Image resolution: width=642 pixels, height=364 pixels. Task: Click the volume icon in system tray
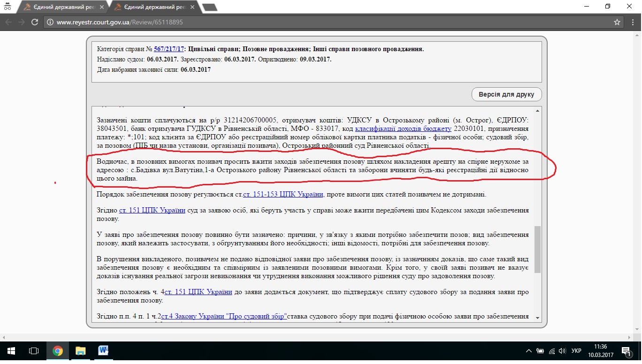(x=562, y=351)
